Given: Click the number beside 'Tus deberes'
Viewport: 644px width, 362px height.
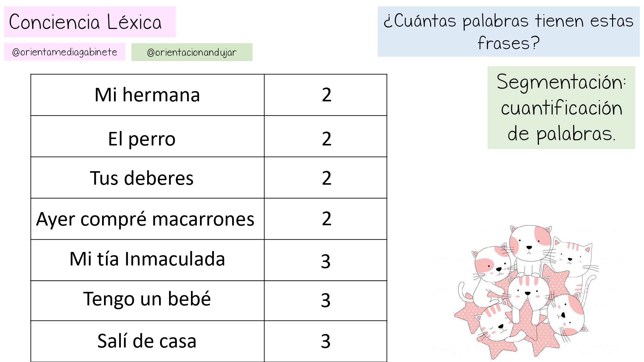Looking at the screenshot, I should 326,178.
